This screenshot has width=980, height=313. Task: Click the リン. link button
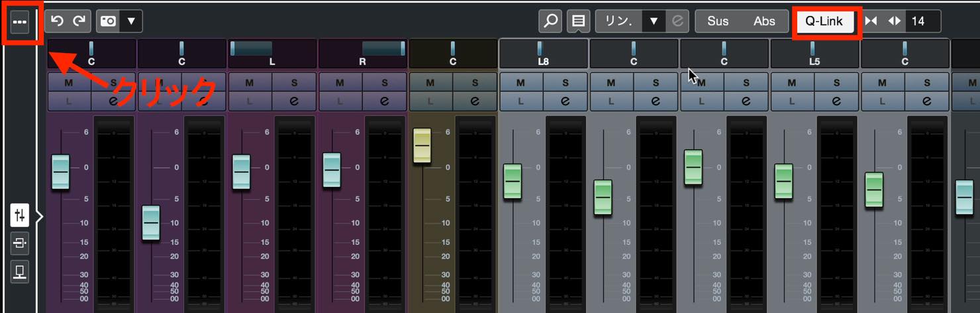pyautogui.click(x=620, y=21)
